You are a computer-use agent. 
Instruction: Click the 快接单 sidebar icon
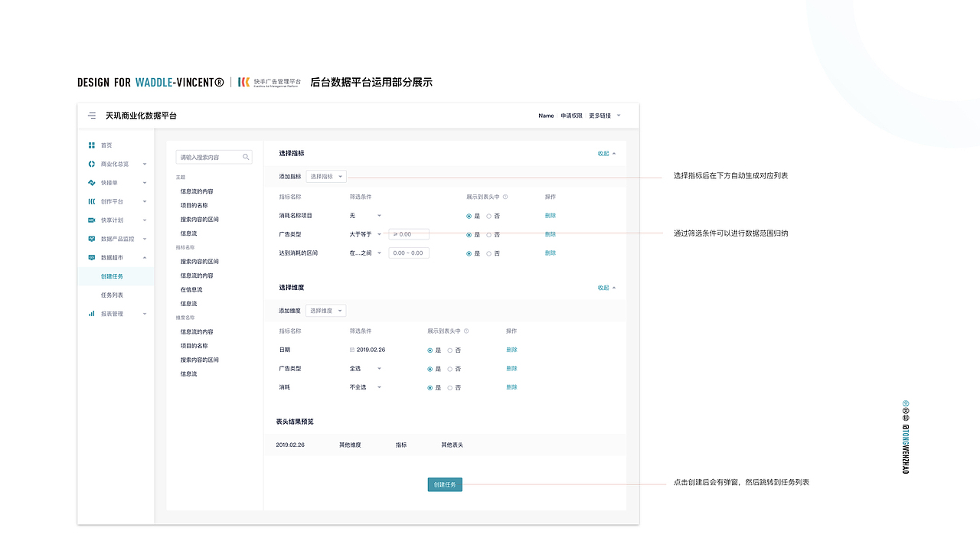[92, 183]
